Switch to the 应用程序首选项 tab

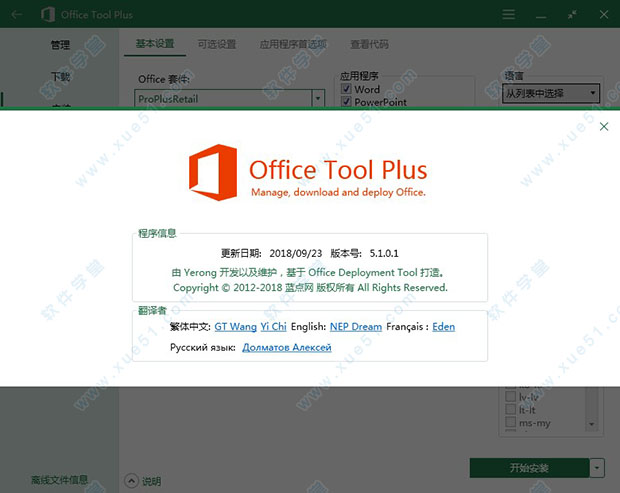tap(293, 44)
